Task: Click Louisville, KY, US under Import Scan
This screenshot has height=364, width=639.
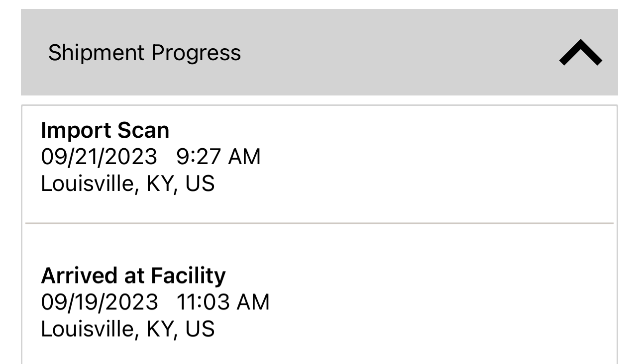Action: (x=127, y=183)
